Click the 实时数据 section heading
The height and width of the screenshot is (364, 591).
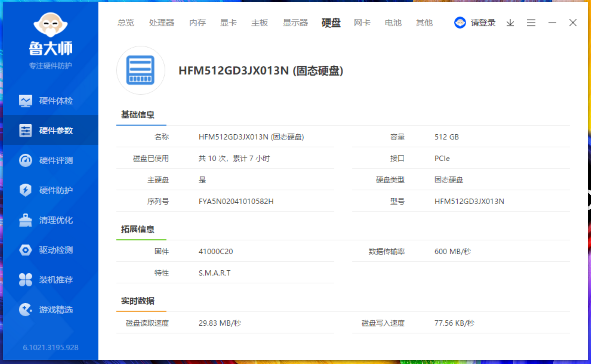pos(138,301)
